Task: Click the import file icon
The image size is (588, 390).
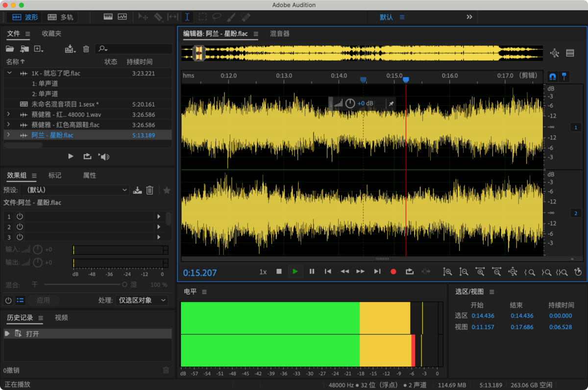Action: (x=24, y=49)
